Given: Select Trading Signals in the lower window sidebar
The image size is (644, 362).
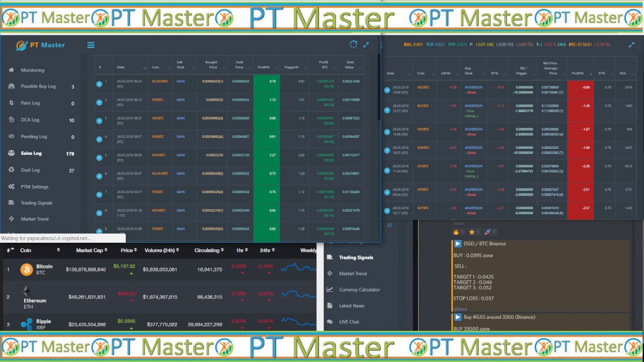Looking at the screenshot, I should click(356, 257).
